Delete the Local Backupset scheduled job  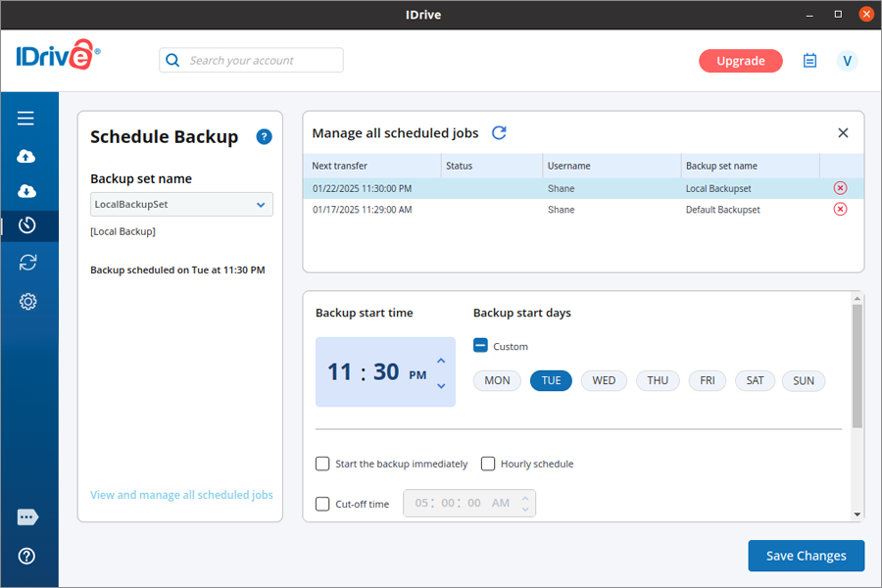pyautogui.click(x=840, y=188)
